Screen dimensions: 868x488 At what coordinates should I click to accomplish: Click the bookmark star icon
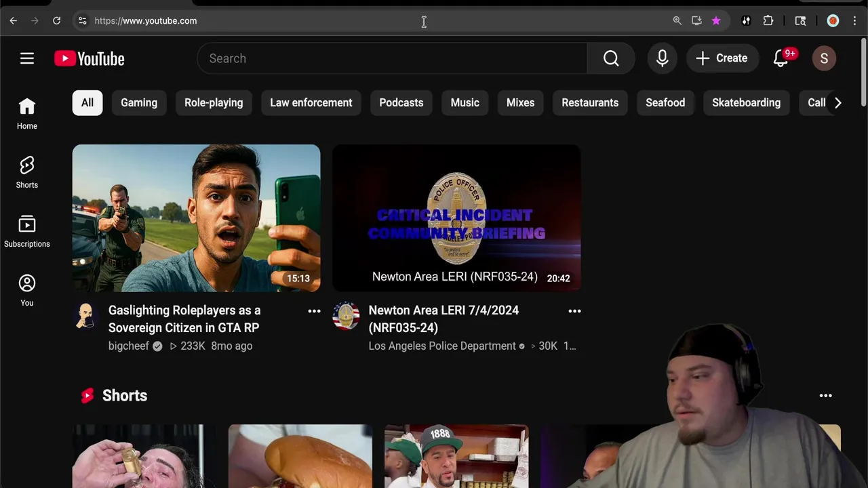716,21
